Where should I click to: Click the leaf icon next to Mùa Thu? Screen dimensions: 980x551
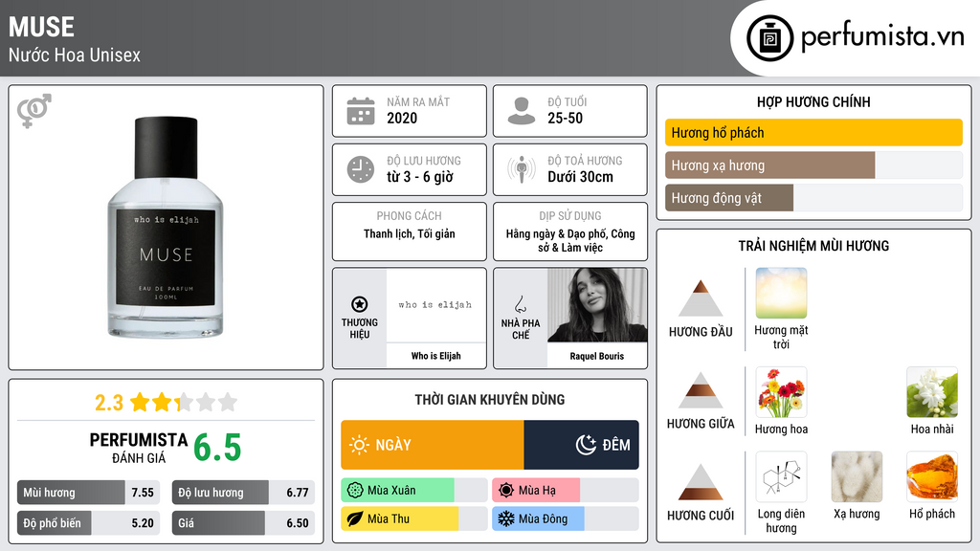[355, 518]
